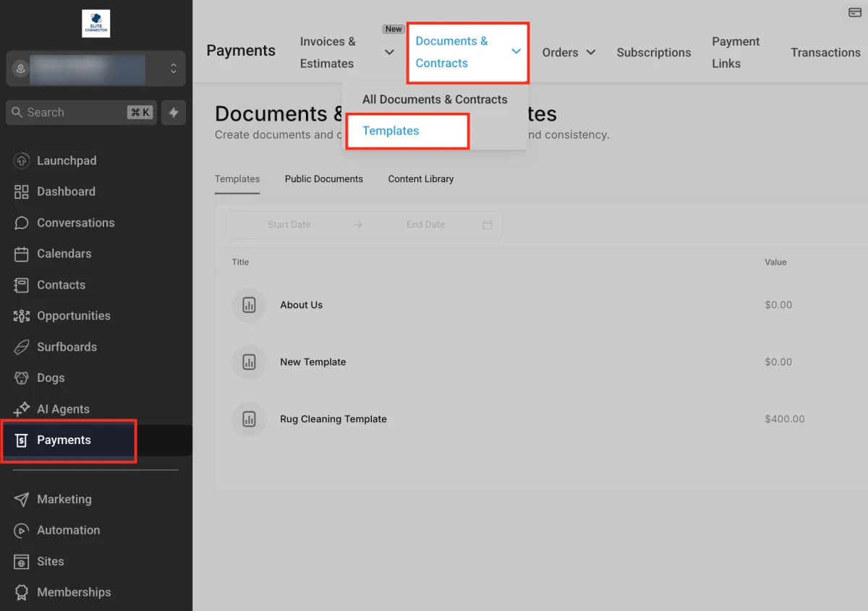Select All Documents & Contracts menu item
This screenshot has width=868, height=611.
pos(434,100)
